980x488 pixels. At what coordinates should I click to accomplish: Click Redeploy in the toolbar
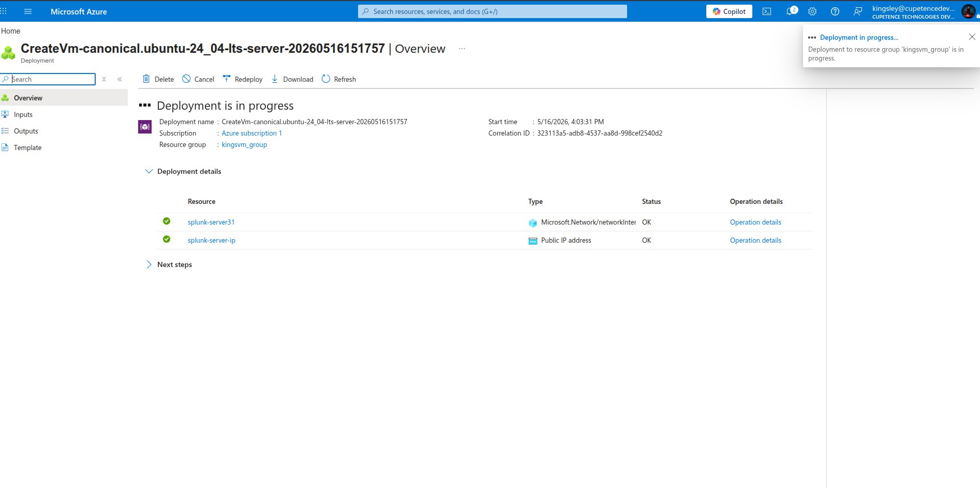pyautogui.click(x=243, y=79)
